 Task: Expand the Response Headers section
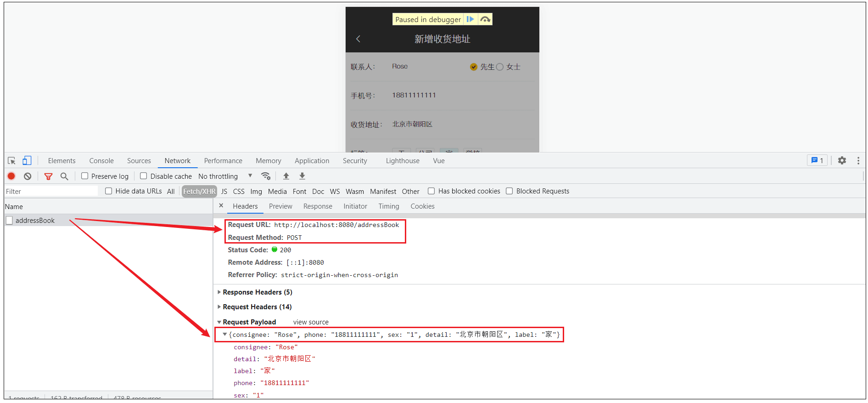(x=257, y=292)
